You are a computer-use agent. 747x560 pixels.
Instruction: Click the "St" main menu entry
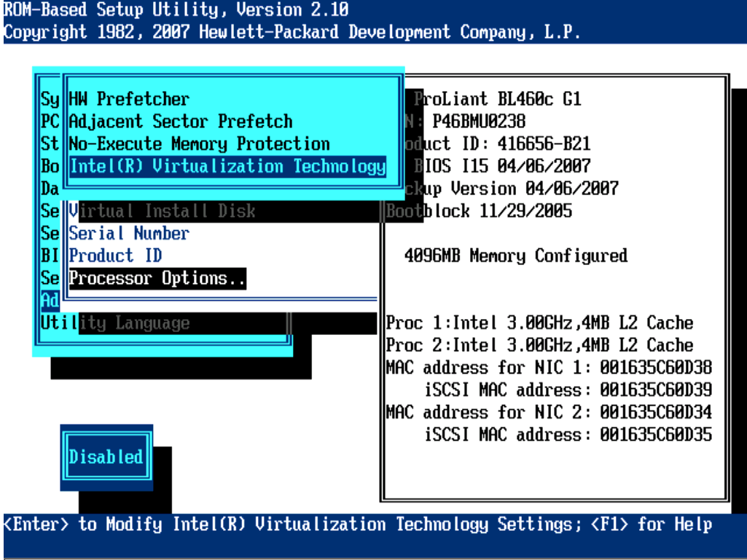(50, 143)
